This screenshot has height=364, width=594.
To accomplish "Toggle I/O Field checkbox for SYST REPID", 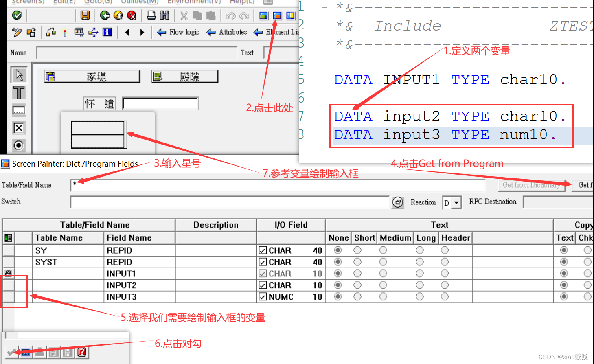I will (x=263, y=262).
